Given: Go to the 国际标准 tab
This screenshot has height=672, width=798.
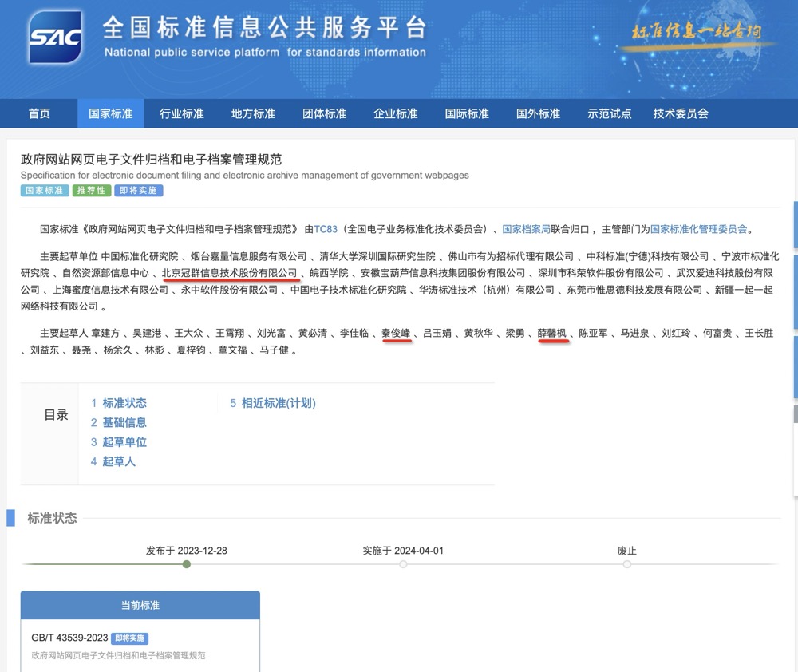Looking at the screenshot, I should coord(467,113).
